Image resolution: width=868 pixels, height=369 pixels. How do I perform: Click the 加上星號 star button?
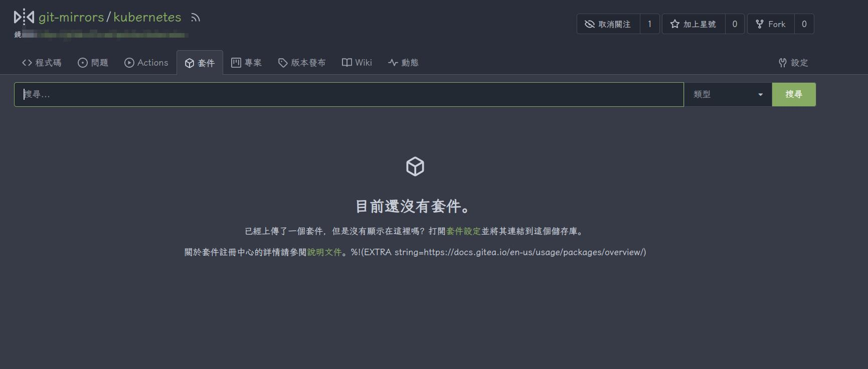coord(694,24)
